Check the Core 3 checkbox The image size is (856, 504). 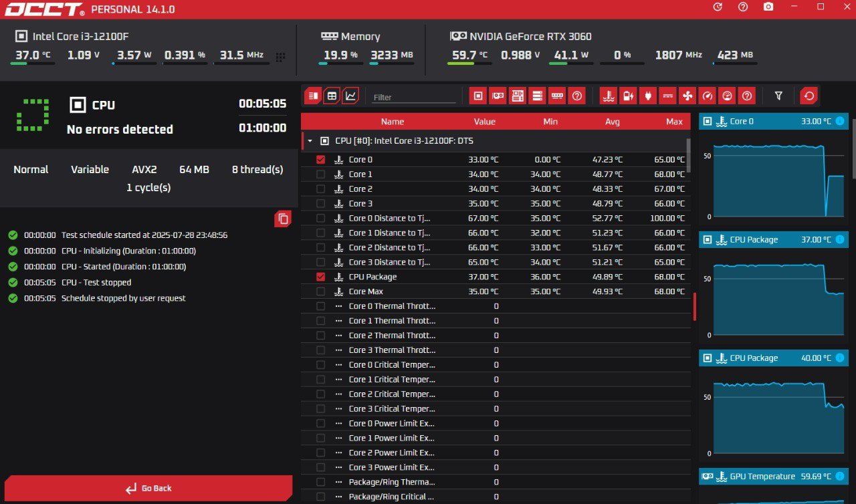(320, 204)
